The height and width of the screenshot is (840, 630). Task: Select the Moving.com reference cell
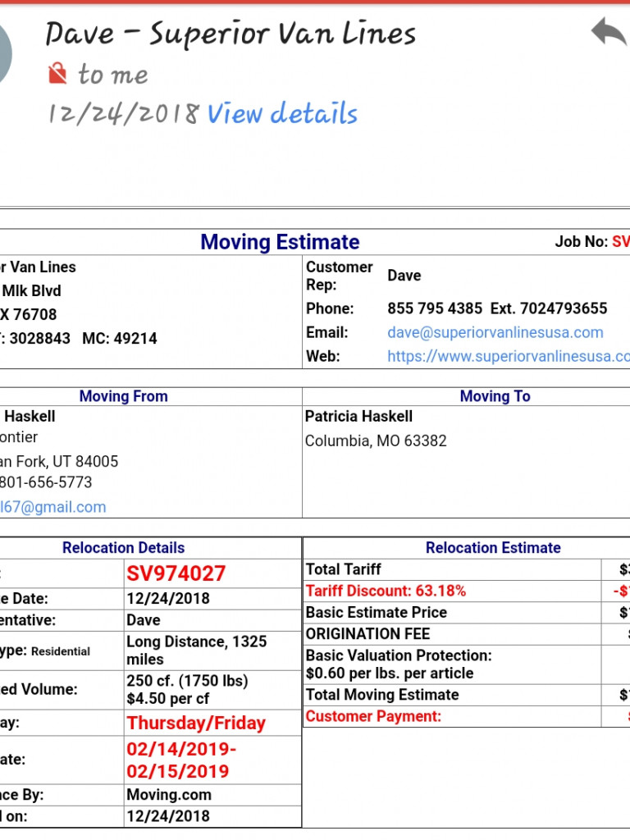click(x=212, y=795)
